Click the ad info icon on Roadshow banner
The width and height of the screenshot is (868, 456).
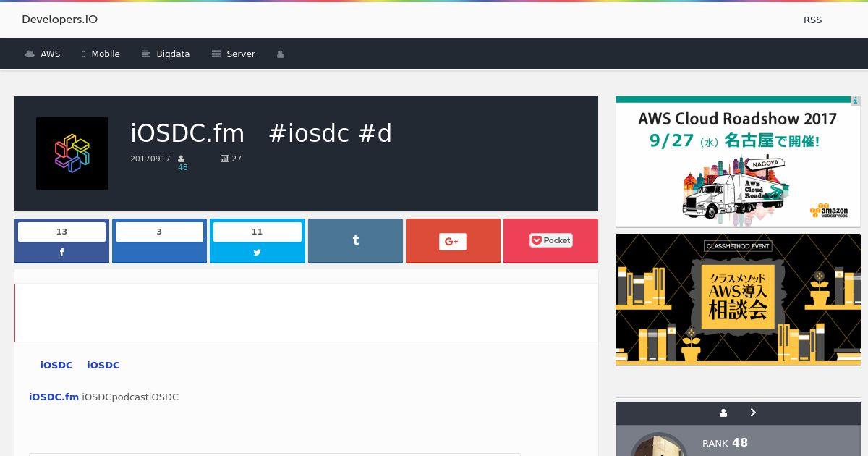pyautogui.click(x=855, y=101)
